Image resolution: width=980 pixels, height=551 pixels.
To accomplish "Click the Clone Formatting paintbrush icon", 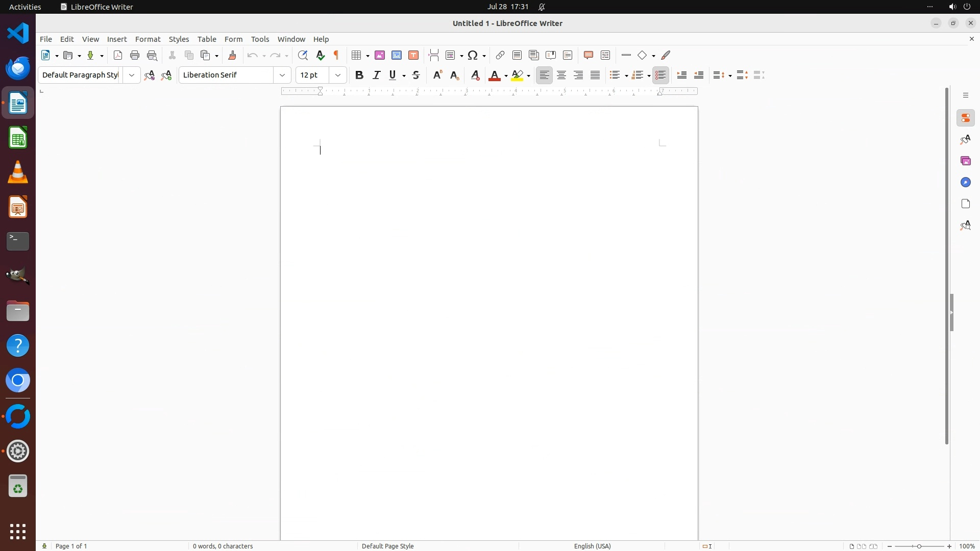I will (x=232, y=55).
